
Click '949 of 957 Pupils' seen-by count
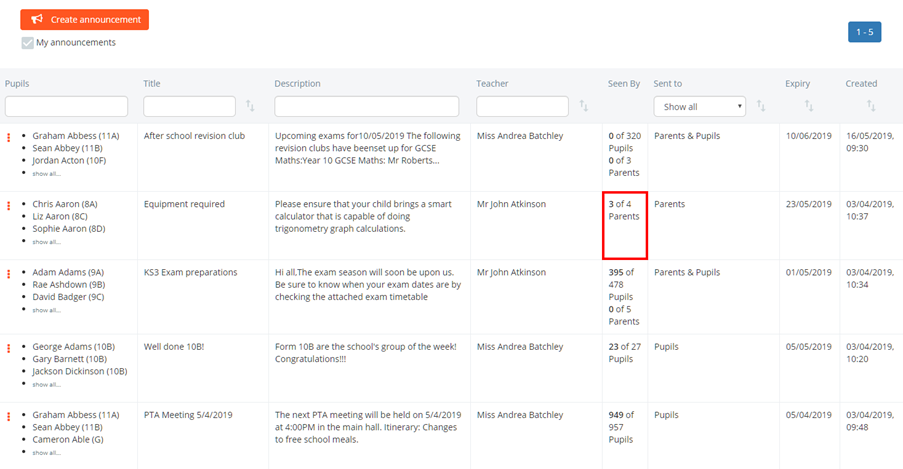[x=621, y=427]
